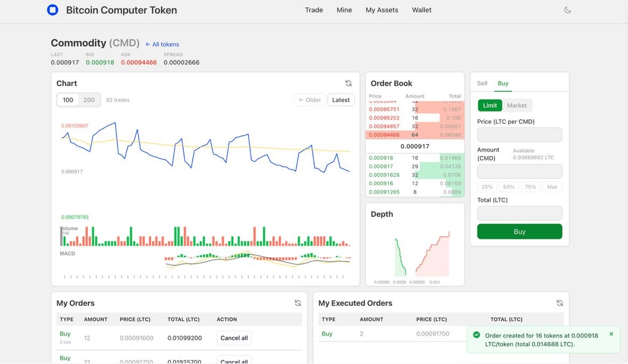Click the Buy type in executed orders row
628x364 pixels.
tap(327, 334)
